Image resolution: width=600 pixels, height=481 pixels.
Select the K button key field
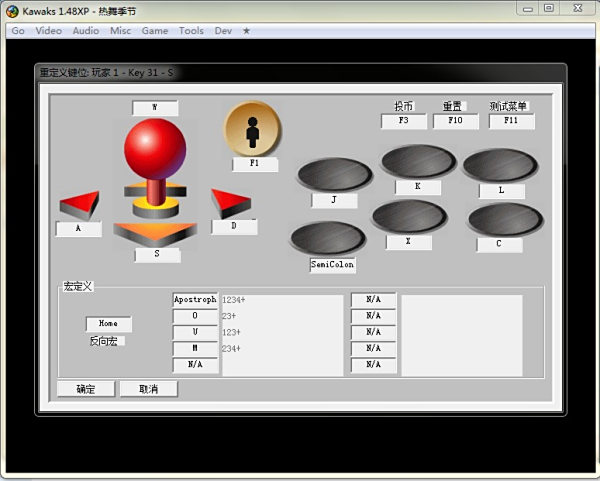click(418, 187)
